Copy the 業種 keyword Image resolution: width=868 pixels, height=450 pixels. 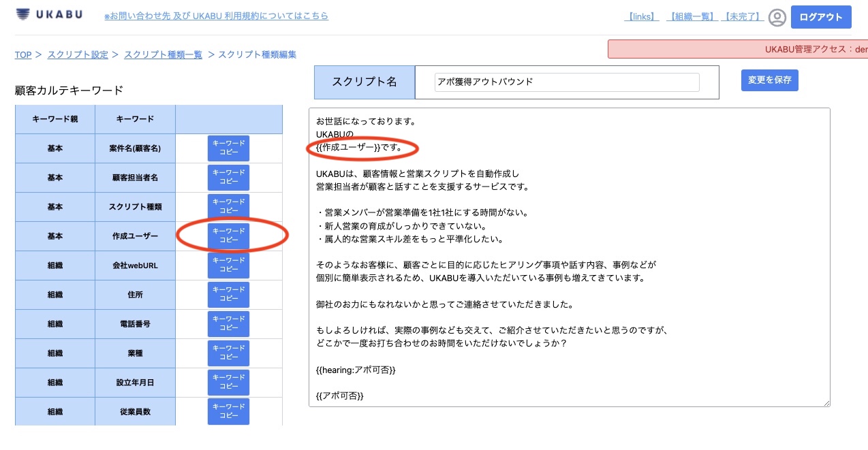(x=228, y=353)
